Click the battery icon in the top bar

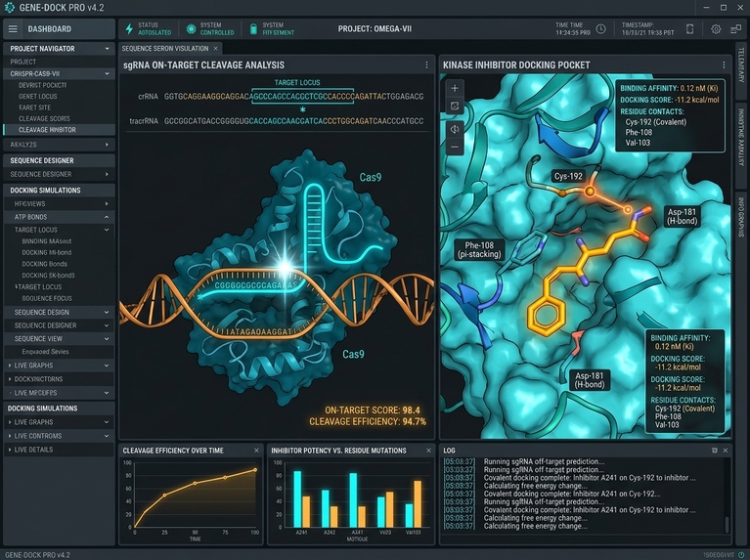pos(253,29)
